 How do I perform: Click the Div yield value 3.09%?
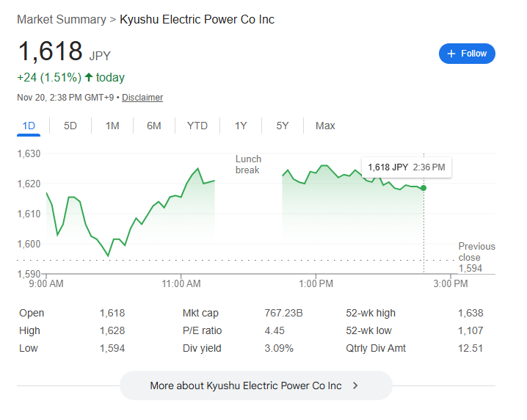pyautogui.click(x=279, y=348)
